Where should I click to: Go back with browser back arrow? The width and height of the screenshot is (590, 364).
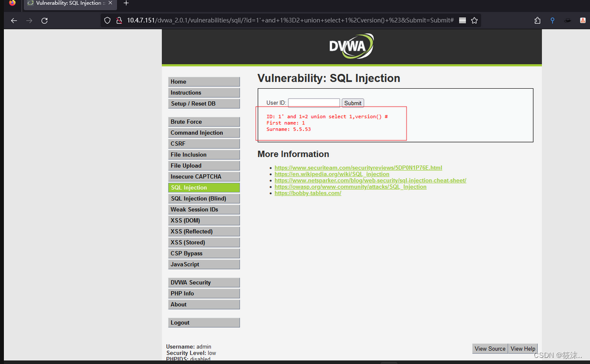coord(14,21)
